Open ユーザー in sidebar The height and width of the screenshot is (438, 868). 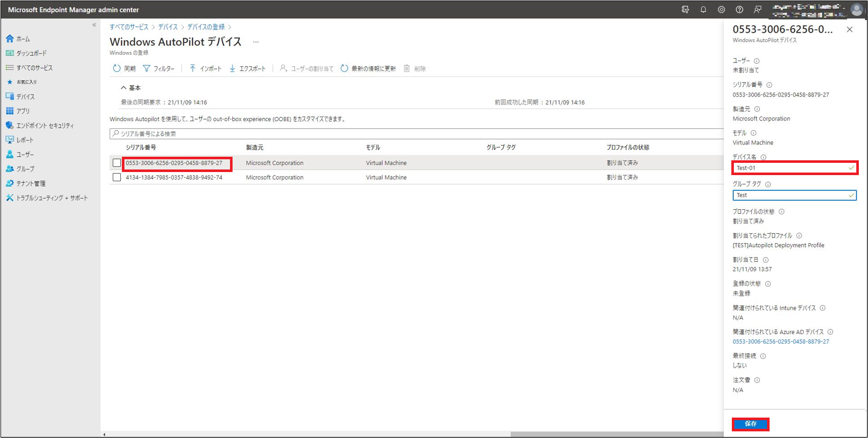(19, 154)
